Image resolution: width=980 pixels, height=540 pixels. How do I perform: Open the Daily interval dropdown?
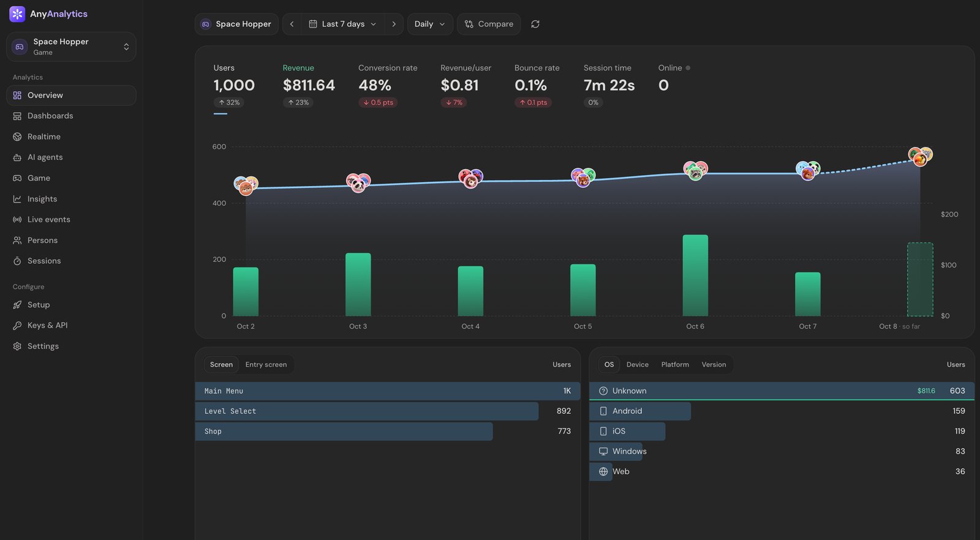[430, 24]
